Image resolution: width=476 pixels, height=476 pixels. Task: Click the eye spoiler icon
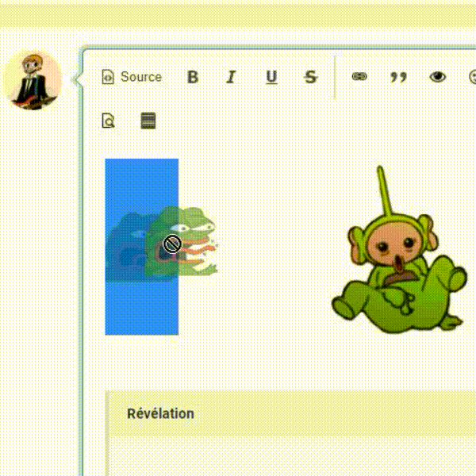click(x=437, y=77)
